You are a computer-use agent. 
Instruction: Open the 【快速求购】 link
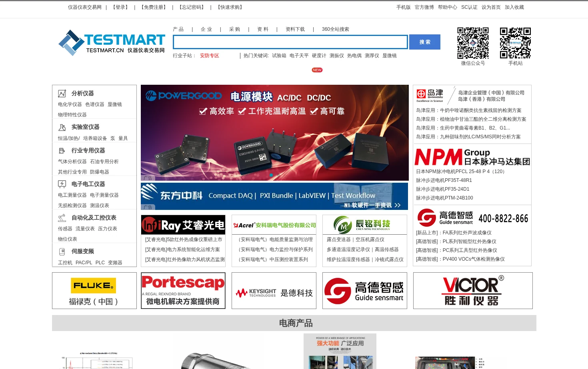click(x=230, y=7)
